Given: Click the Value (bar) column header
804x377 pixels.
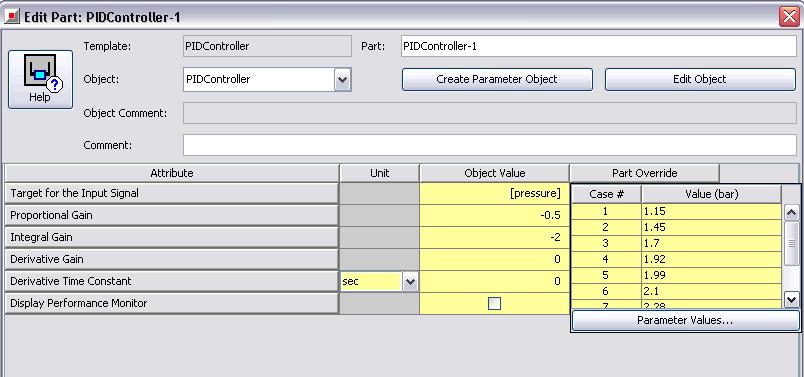Looking at the screenshot, I should pyautogui.click(x=712, y=194).
